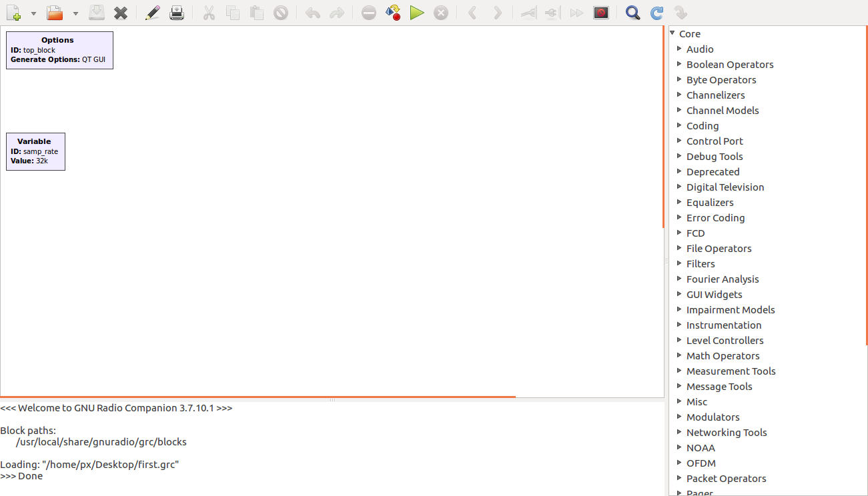
Task: Select the Debug Tools tree row
Action: tap(767, 157)
